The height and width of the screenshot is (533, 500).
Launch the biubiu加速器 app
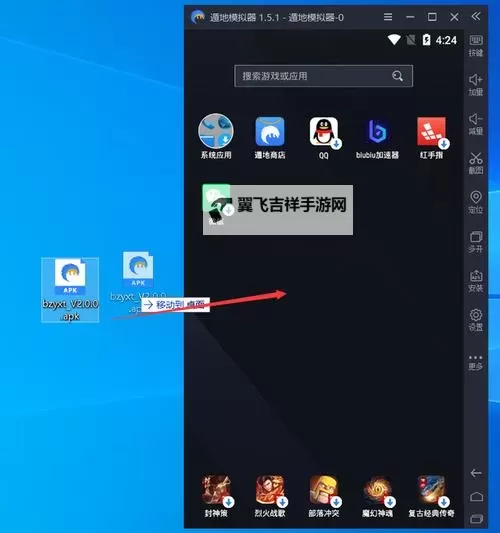click(x=377, y=132)
